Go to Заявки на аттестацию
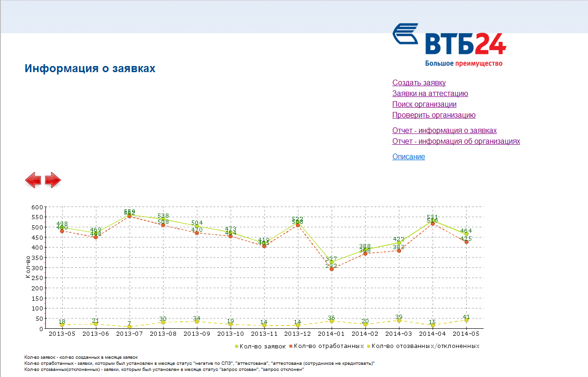The image size is (588, 377). [430, 94]
